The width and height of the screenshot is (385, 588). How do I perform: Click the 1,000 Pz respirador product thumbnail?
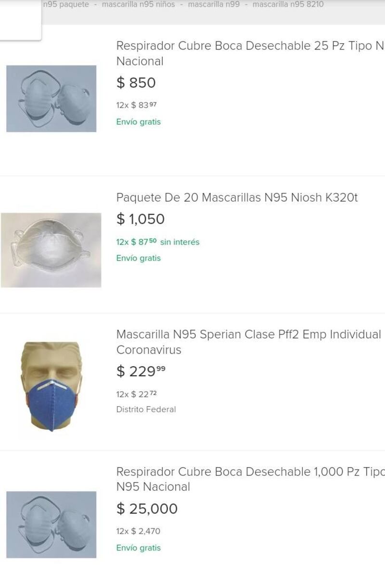(x=51, y=524)
